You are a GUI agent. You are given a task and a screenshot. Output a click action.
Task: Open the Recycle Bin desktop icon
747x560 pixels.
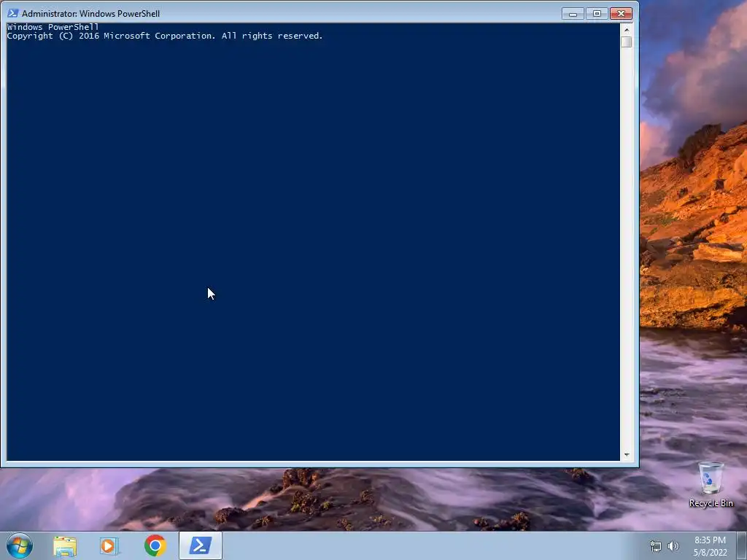point(711,484)
